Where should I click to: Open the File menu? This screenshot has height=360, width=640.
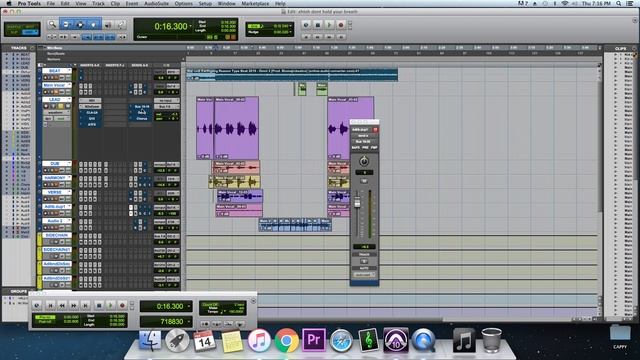click(x=51, y=3)
